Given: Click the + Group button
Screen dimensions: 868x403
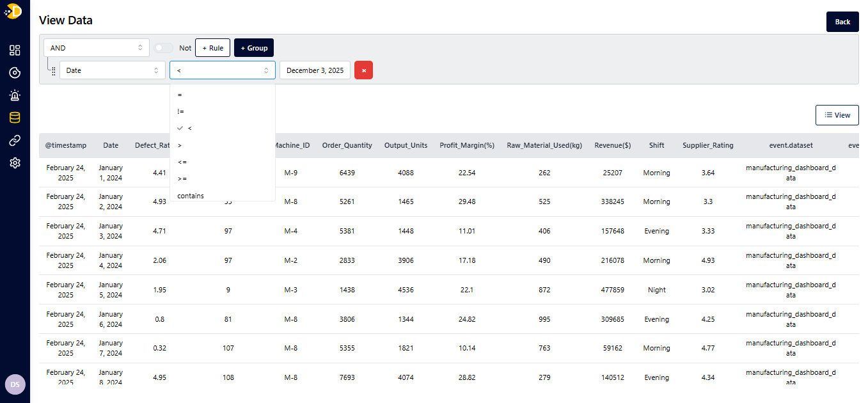Looking at the screenshot, I should coord(254,48).
